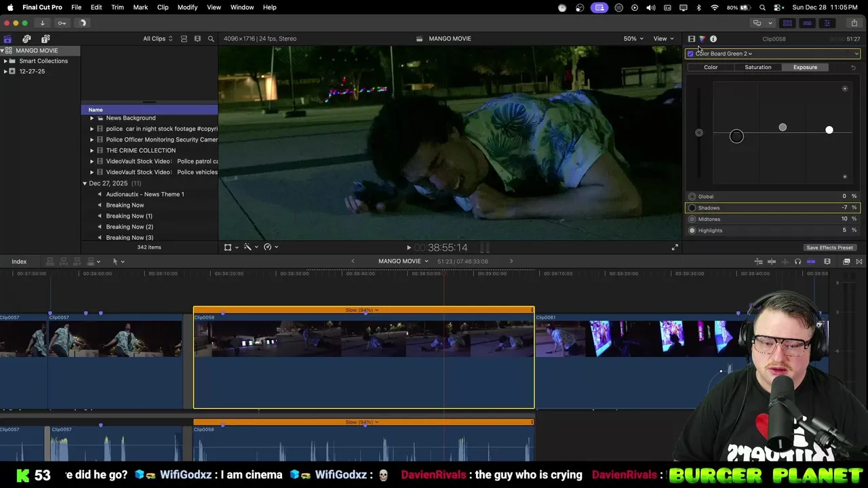
Task: Open the All Clips filter dropdown
Action: [x=158, y=39]
